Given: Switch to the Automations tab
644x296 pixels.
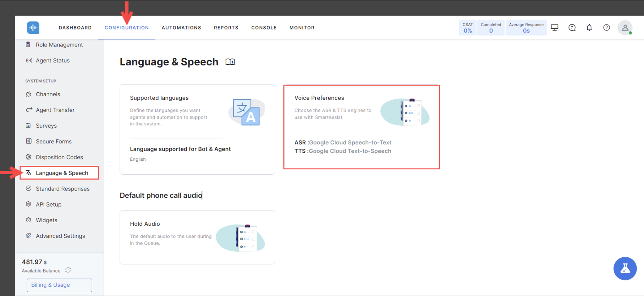Looking at the screenshot, I should coord(181,28).
